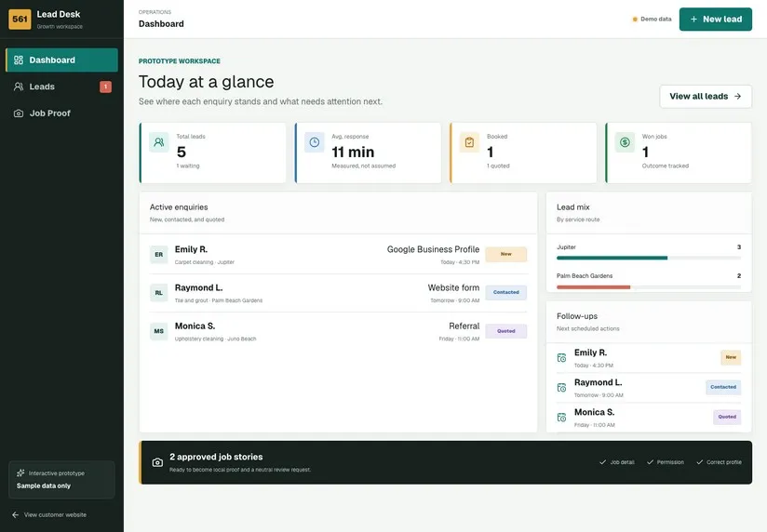Click the camera icon in job stories banner
This screenshot has width=767, height=532.
tap(157, 462)
